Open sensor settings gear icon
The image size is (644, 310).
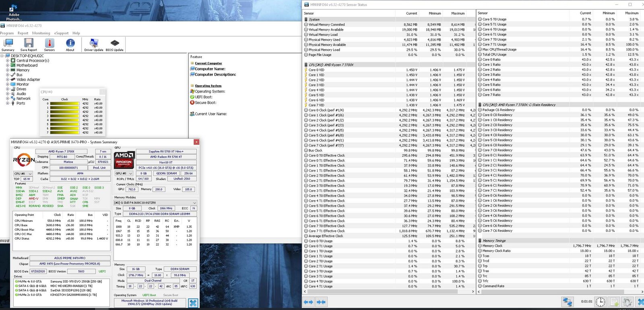(x=627, y=302)
